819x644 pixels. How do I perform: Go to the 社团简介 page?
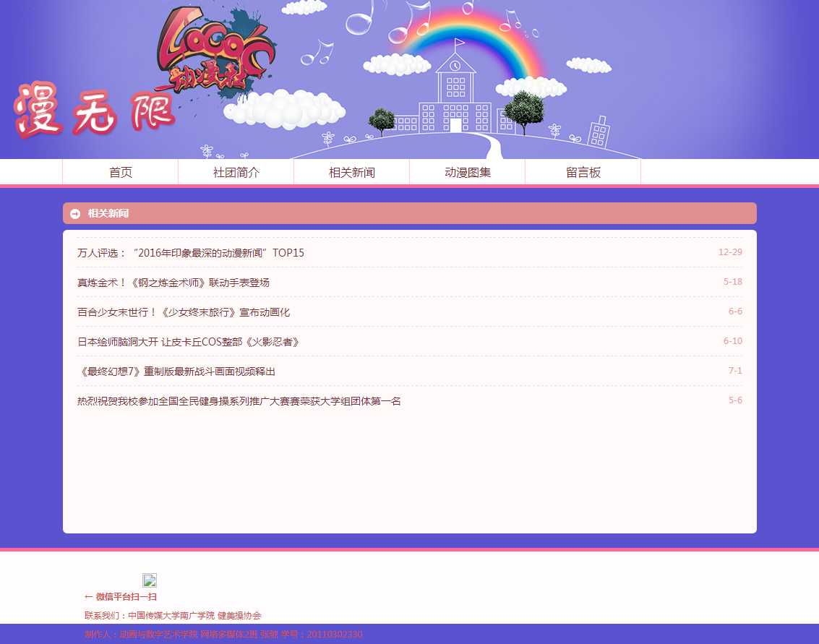(x=236, y=173)
